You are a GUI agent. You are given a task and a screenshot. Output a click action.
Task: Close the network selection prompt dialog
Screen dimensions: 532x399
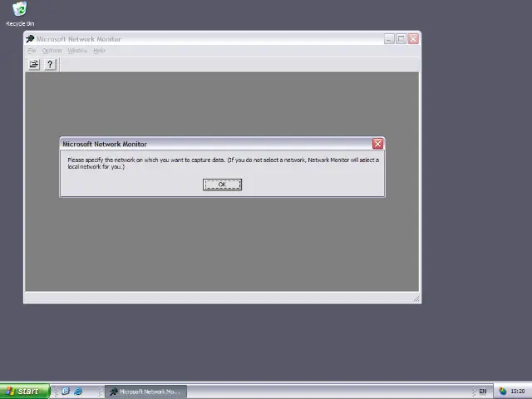click(377, 144)
